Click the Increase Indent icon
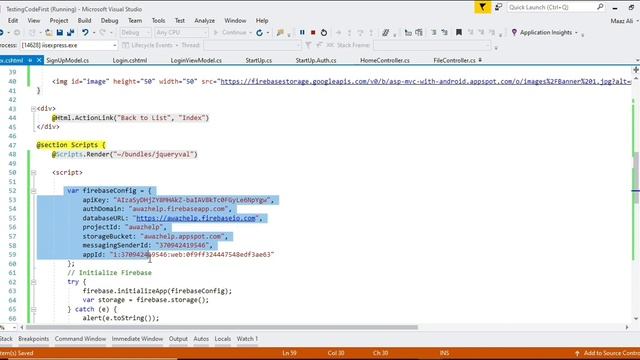 (419, 32)
